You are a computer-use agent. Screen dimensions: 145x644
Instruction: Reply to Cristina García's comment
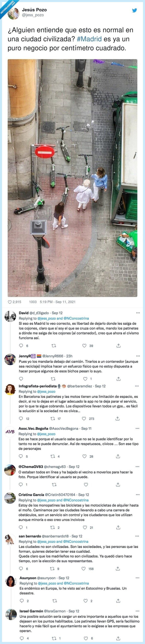[x=21, y=527]
